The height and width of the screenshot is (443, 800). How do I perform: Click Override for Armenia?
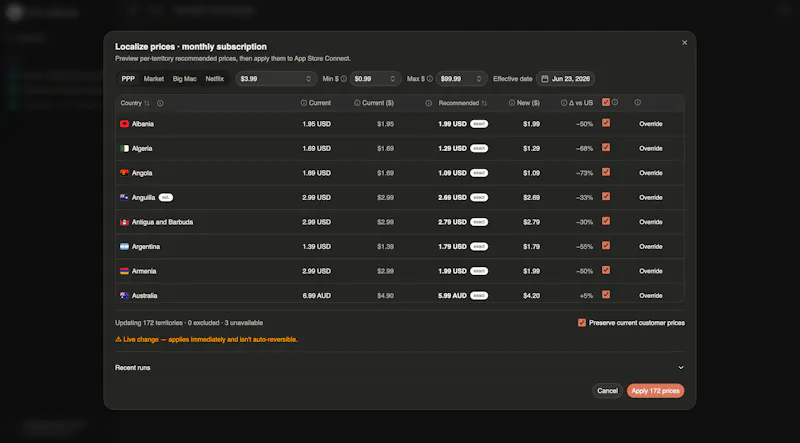tap(651, 271)
